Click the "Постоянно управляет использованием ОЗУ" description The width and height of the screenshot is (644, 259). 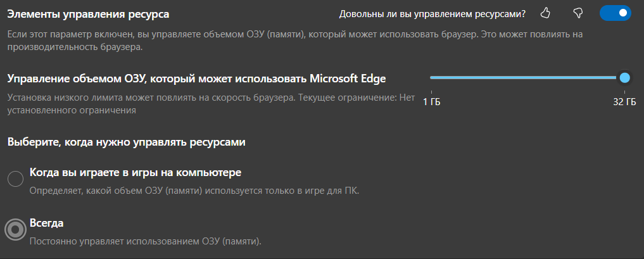(146, 241)
